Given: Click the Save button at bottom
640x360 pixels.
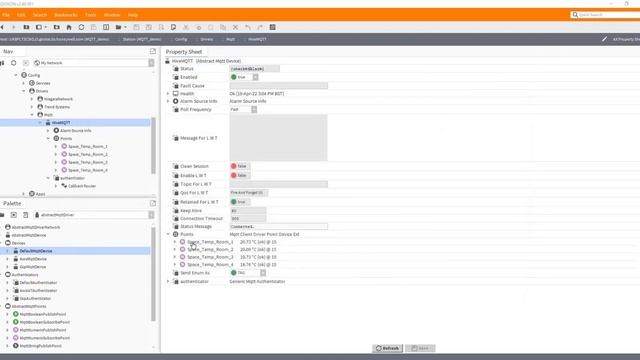Looking at the screenshot, I should tap(420, 348).
